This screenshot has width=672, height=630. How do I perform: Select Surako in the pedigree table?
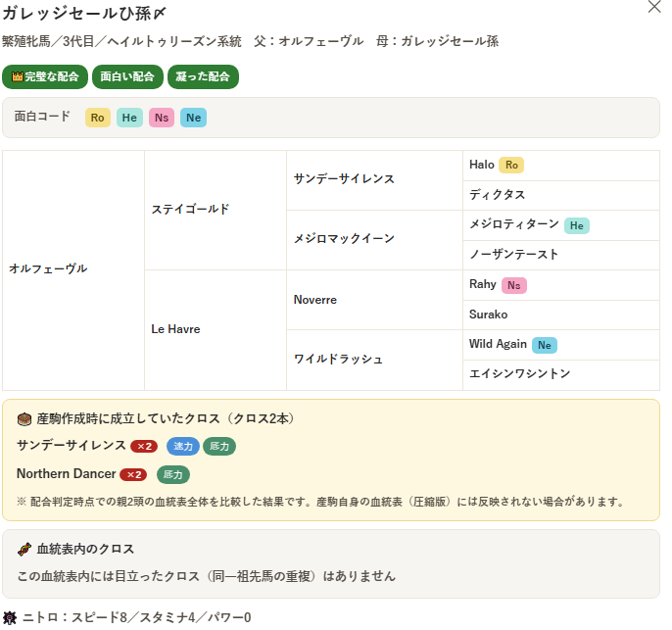[x=488, y=315]
